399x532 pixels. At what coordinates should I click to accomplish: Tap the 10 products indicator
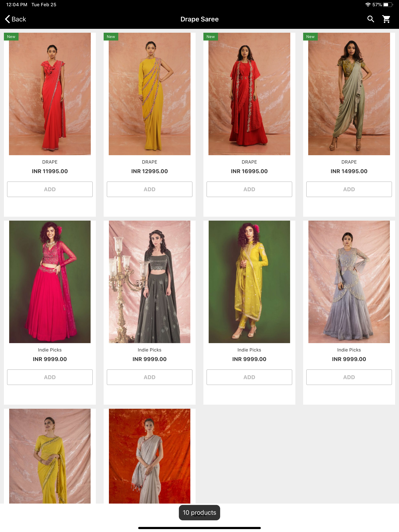point(199,513)
